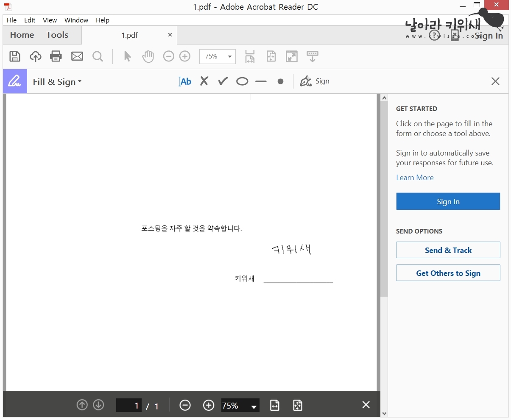This screenshot has width=511, height=420.
Task: Fit page width with scrolling icon
Action: tap(250, 56)
